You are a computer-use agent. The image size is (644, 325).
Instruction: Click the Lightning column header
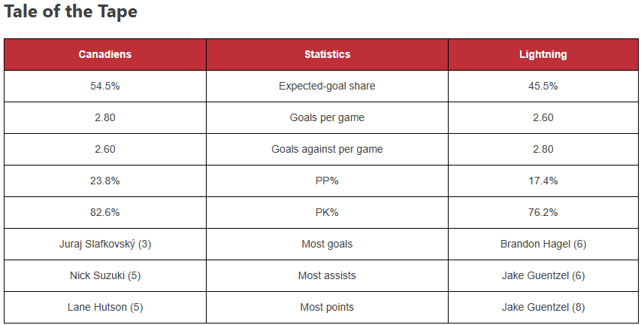(x=543, y=54)
